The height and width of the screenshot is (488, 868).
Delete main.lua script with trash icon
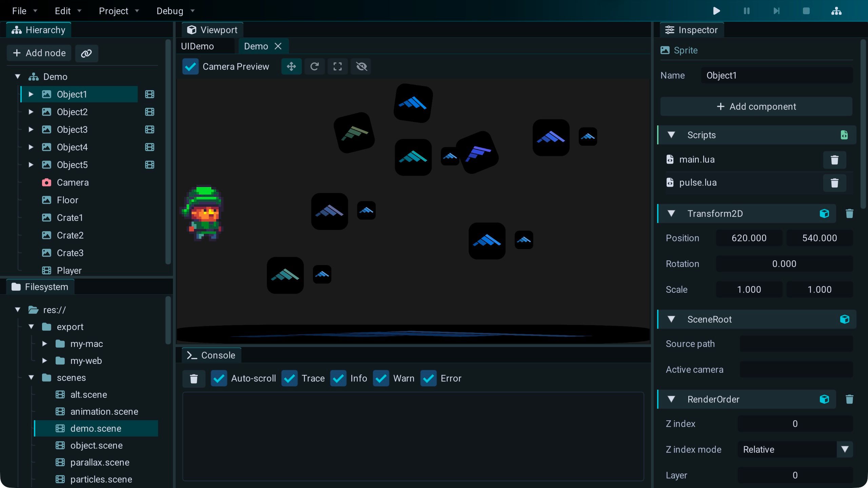point(834,160)
